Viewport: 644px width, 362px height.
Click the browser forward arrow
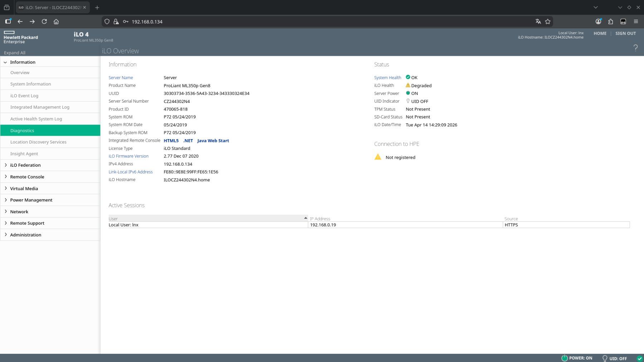(x=32, y=21)
